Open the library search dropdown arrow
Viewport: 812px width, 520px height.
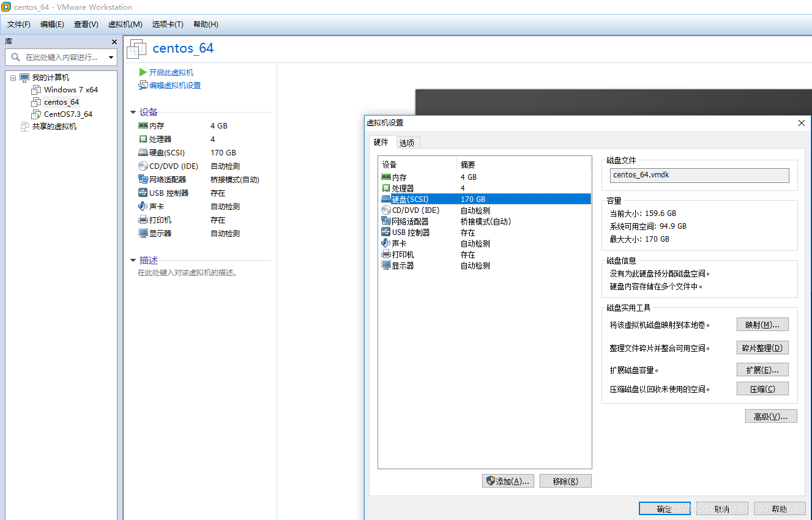click(111, 58)
